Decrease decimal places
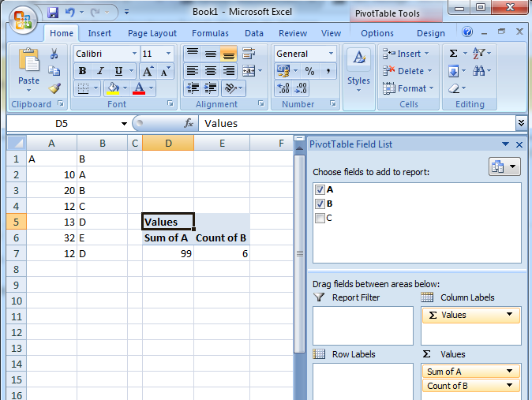Screen dimensions: 532x400 click(301, 88)
